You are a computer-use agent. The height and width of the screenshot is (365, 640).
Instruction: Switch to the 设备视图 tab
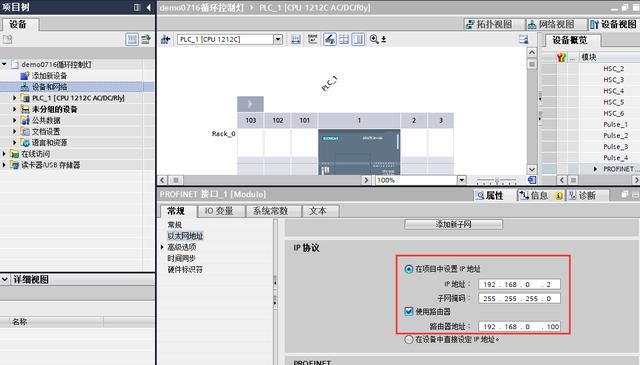(x=613, y=24)
